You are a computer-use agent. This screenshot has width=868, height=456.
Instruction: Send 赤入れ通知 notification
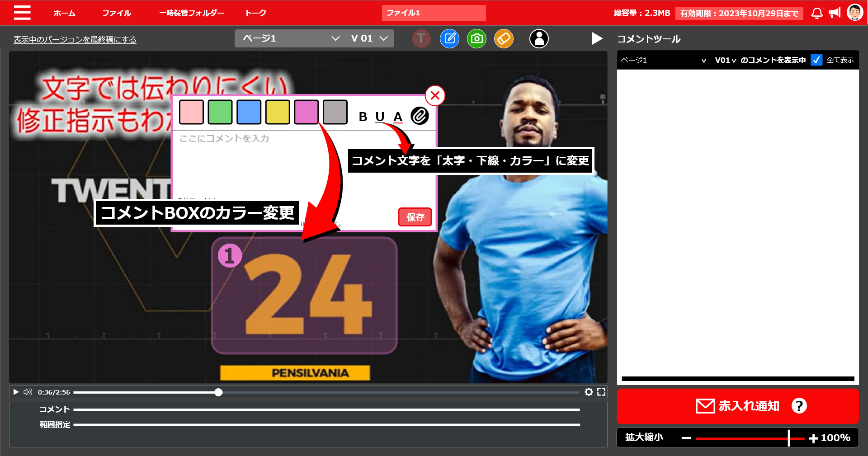point(738,406)
